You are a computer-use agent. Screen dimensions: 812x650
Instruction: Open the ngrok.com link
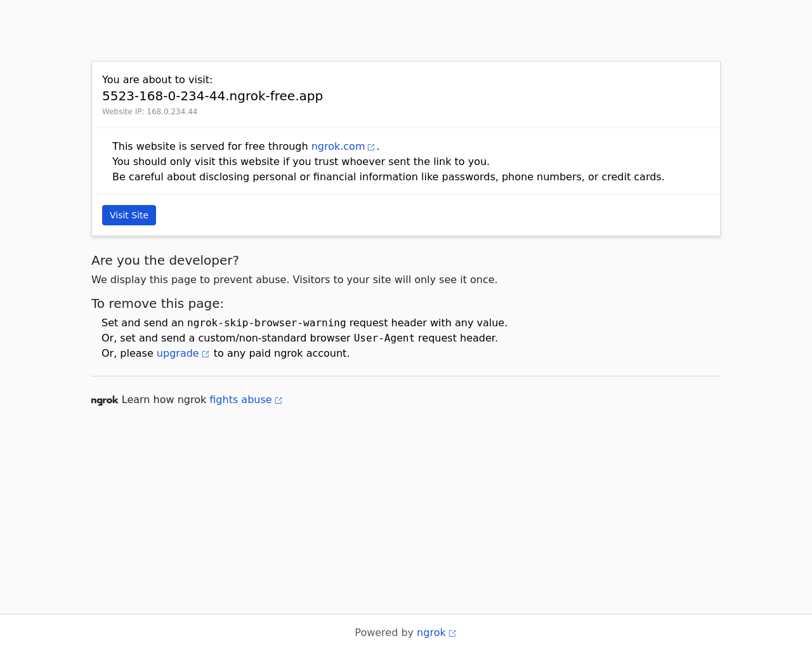[338, 147]
